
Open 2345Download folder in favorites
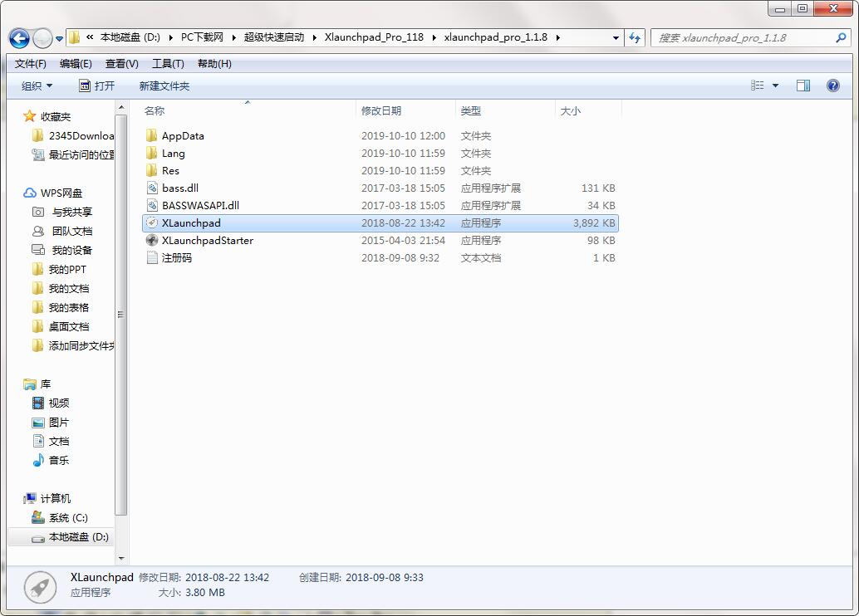point(73,136)
